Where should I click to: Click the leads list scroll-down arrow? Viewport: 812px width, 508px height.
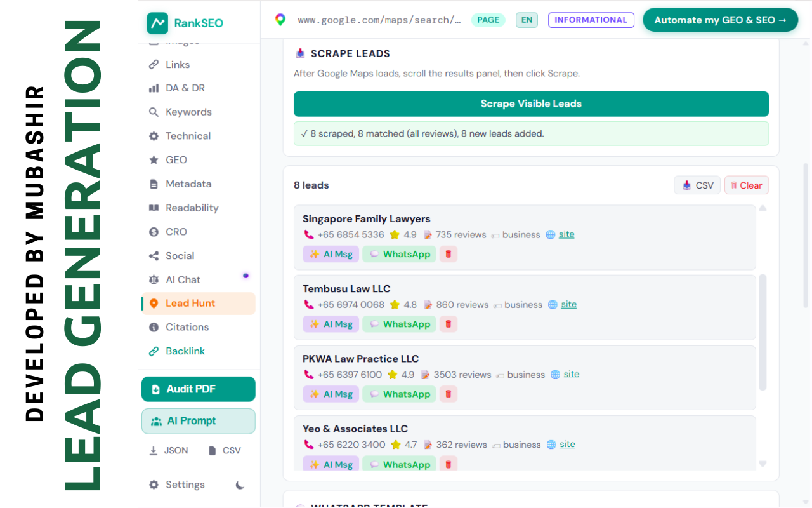(x=763, y=464)
